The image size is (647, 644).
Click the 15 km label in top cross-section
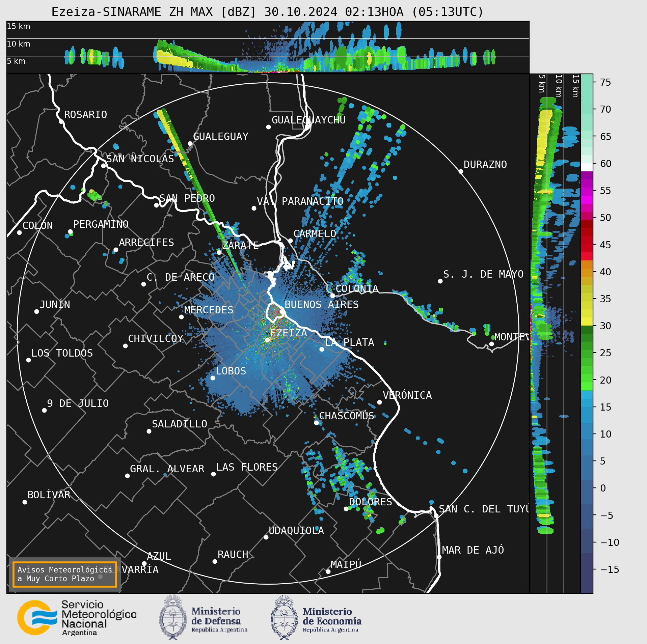(x=19, y=26)
